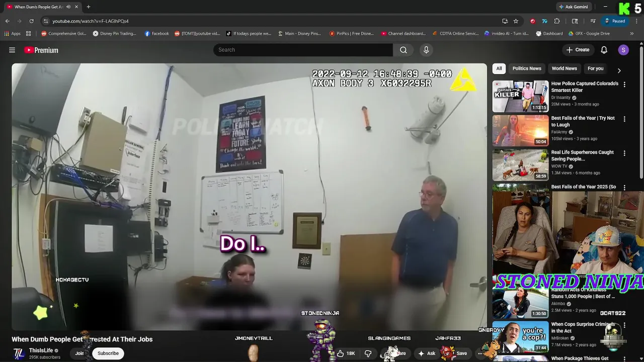The width and height of the screenshot is (644, 362).
Task: Click the WOW TV channel name
Action: coord(559,166)
